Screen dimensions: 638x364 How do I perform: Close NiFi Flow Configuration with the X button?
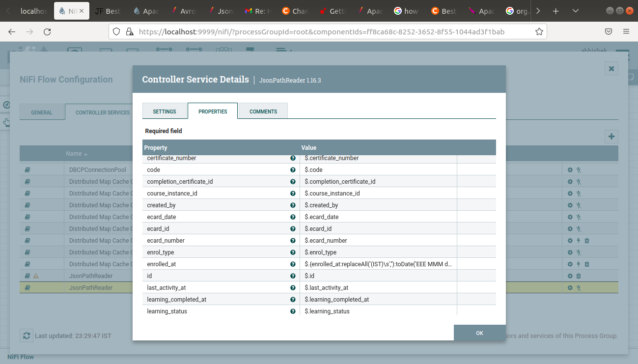[x=611, y=69]
